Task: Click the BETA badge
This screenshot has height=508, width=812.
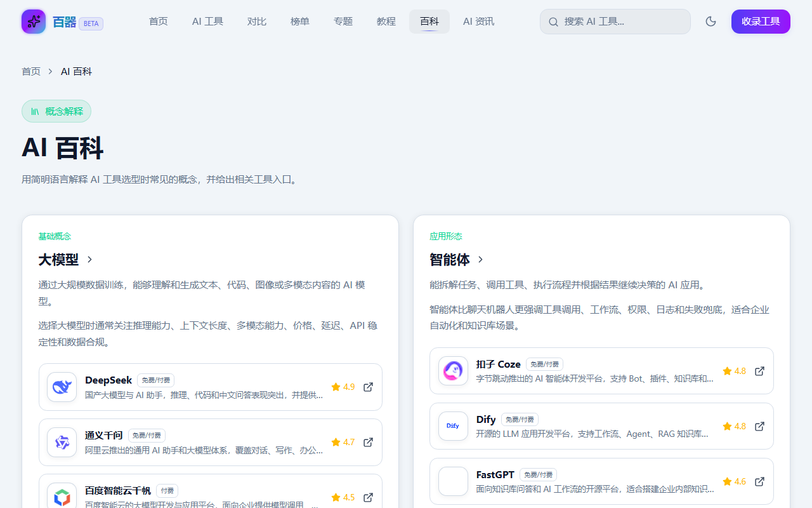Action: coord(91,23)
